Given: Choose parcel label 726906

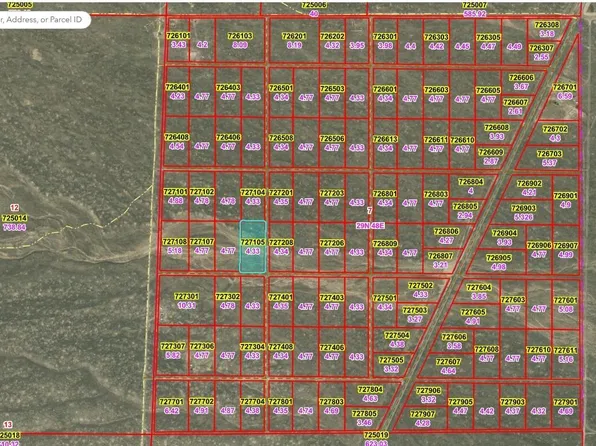Looking at the screenshot, I should [539, 246].
